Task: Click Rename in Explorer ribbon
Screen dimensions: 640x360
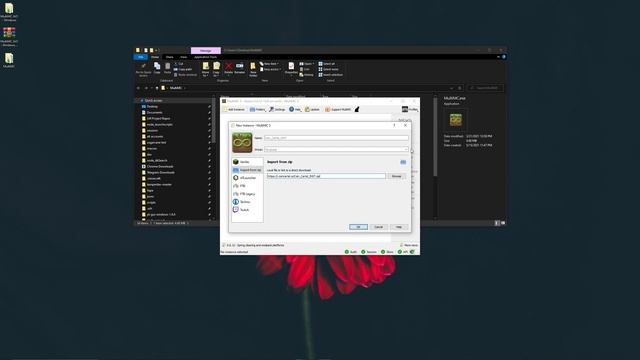Action: point(240,68)
